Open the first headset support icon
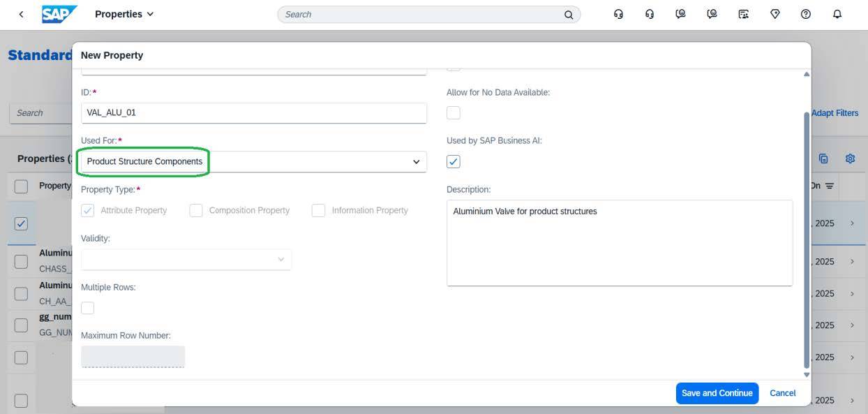The image size is (868, 414). (618, 14)
